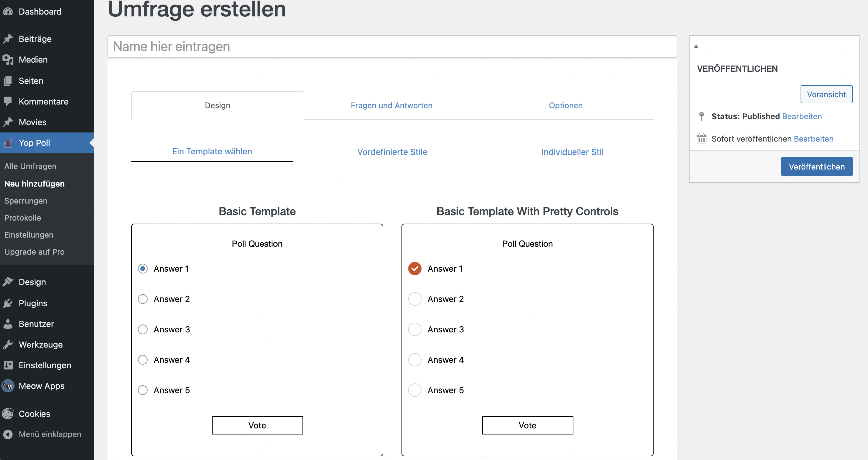Click the Meow Apps cat icon
This screenshot has width=868, height=460.
pos(8,386)
